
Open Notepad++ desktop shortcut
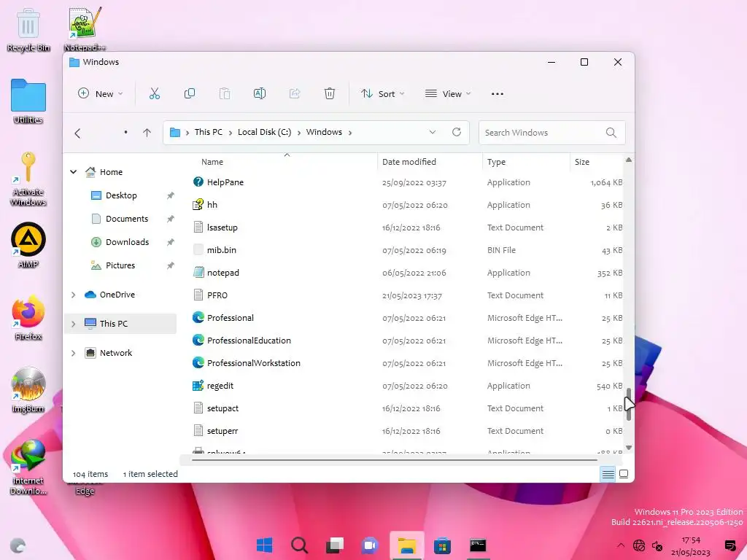click(x=85, y=29)
